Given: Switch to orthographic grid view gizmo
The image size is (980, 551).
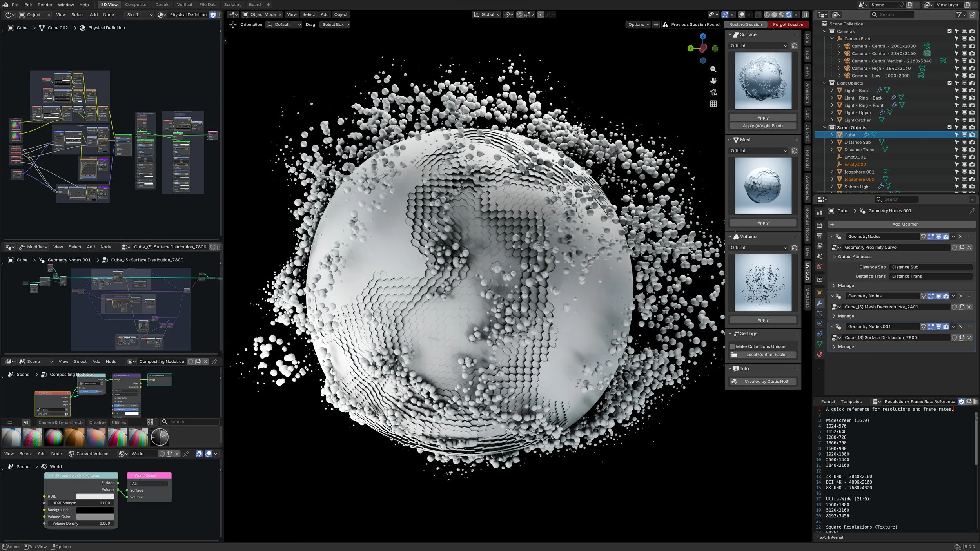Looking at the screenshot, I should (x=713, y=104).
